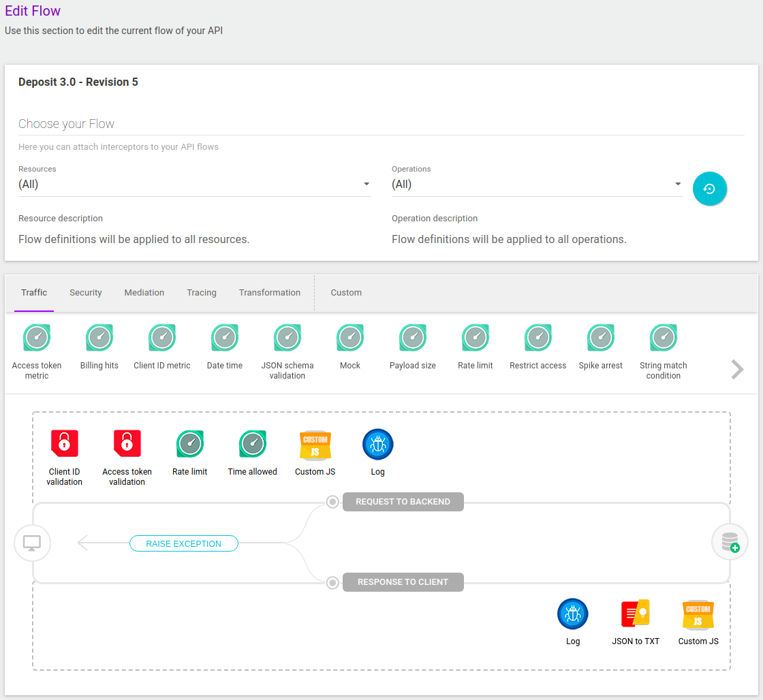Select the Access token metric interceptor
Viewport: 763px width, 700px height.
[x=37, y=338]
